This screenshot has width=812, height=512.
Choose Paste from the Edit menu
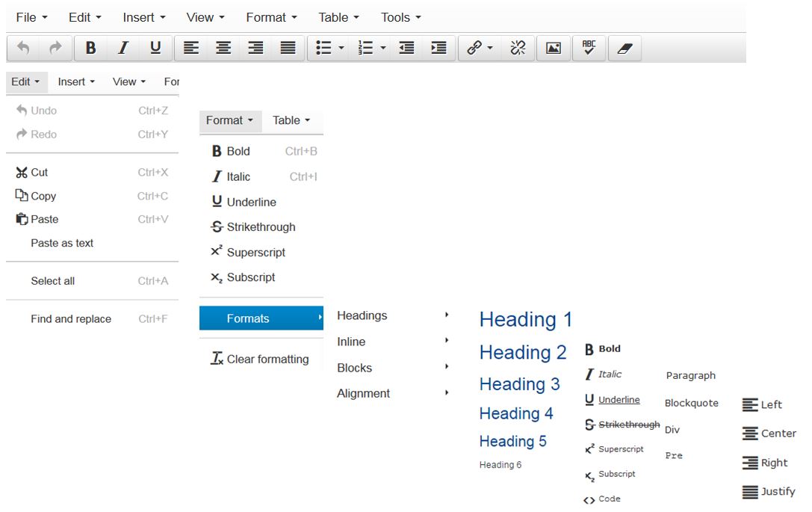click(x=92, y=219)
